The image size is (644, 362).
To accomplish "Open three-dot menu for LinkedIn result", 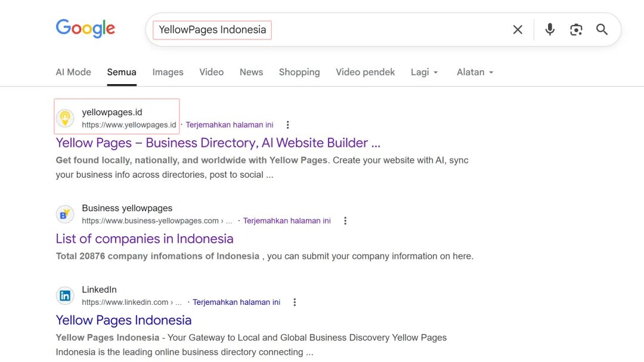I will (x=295, y=302).
